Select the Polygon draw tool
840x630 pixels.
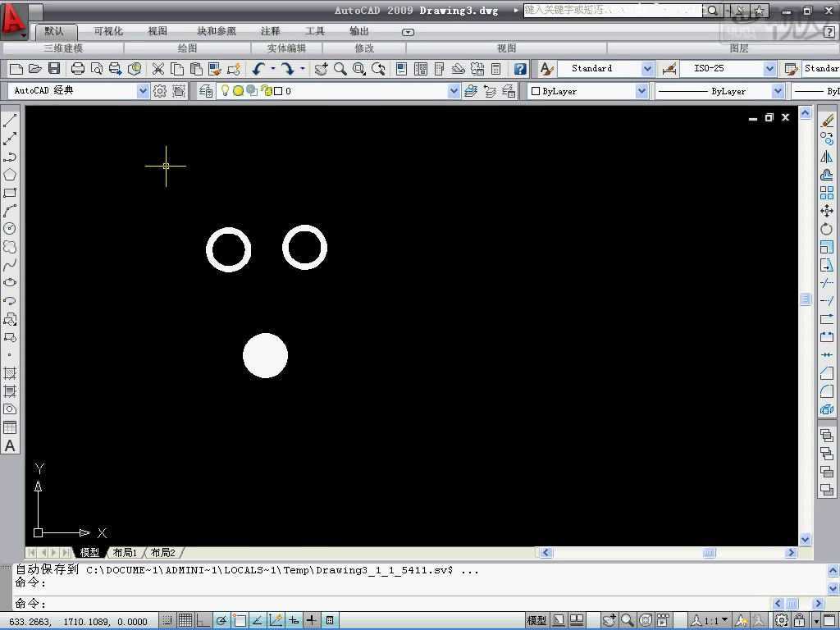tap(10, 175)
